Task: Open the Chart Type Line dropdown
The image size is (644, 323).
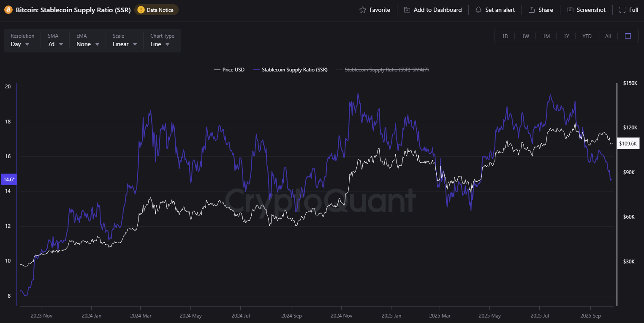Action: (163, 41)
